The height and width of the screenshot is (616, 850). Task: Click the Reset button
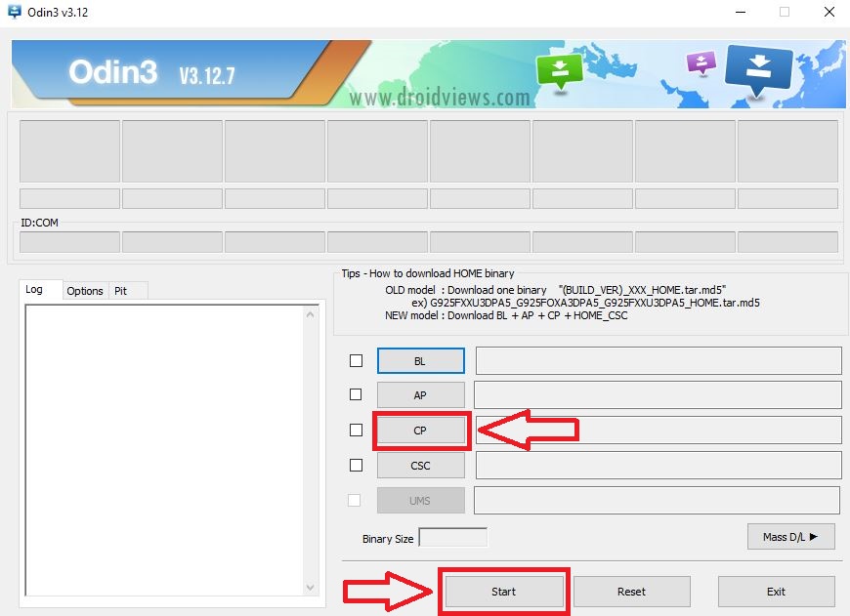tap(631, 592)
